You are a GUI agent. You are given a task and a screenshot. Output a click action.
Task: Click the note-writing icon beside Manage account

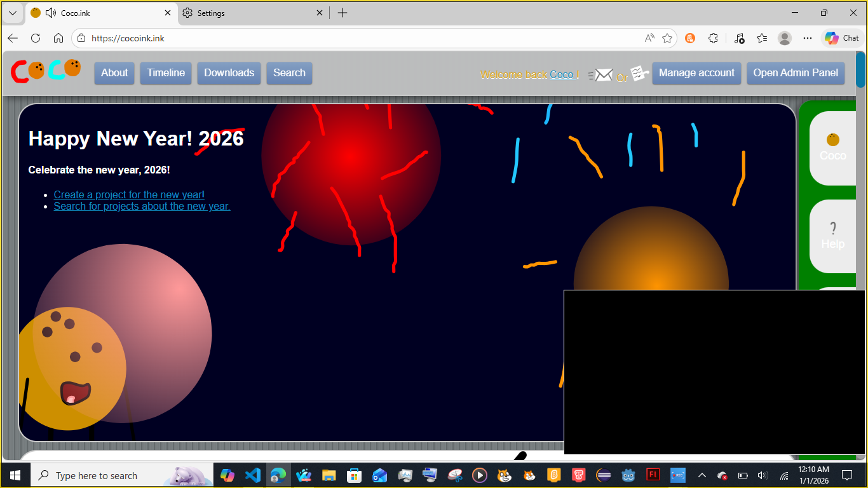[x=639, y=73]
